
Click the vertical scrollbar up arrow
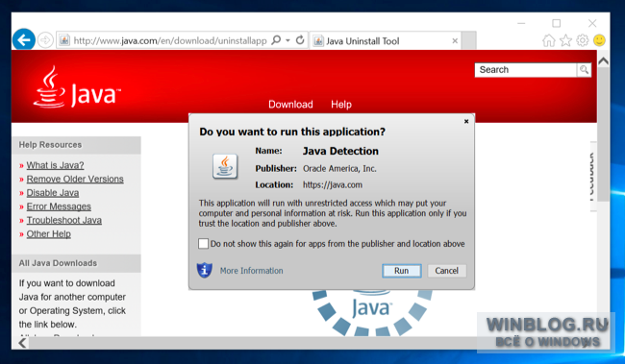click(x=603, y=61)
